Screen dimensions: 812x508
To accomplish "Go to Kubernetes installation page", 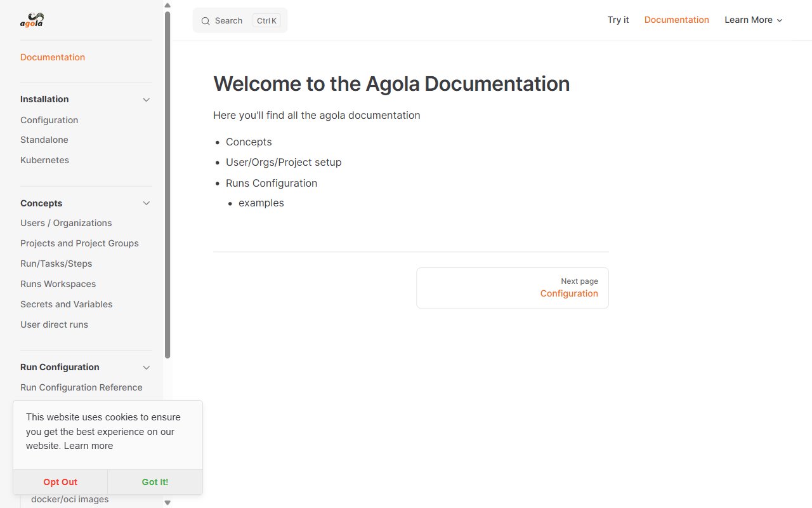I will (44, 160).
